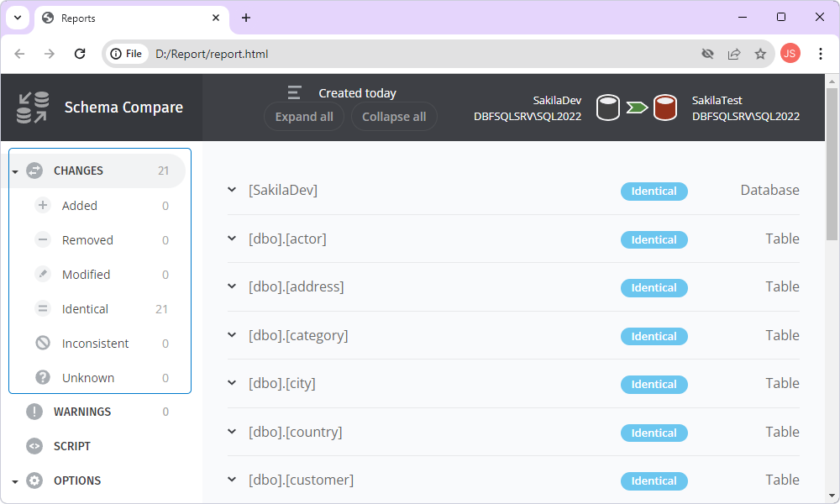Expand the [dbo].[country] row chevron
This screenshot has height=504, width=840.
point(232,431)
